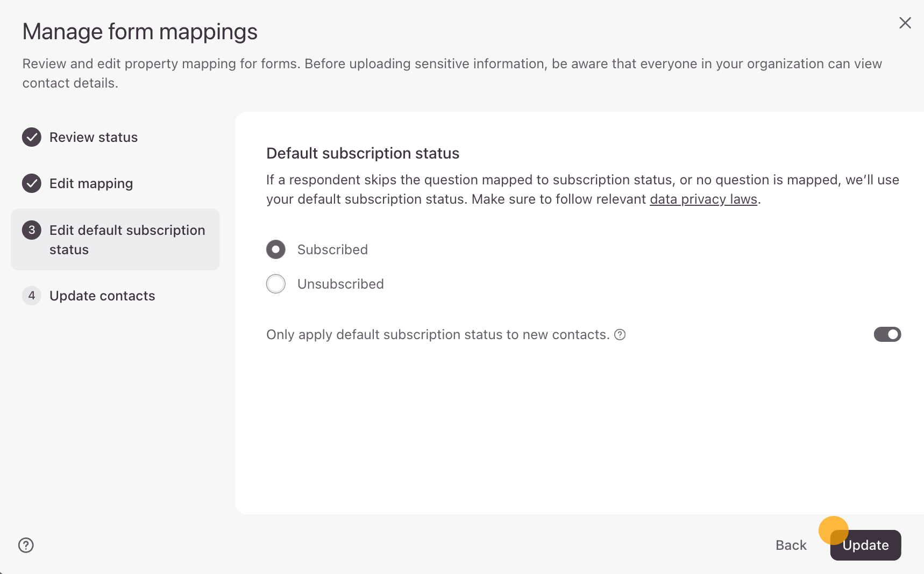This screenshot has height=574, width=924.
Task: Jump to the Update contacts step
Action: click(102, 296)
